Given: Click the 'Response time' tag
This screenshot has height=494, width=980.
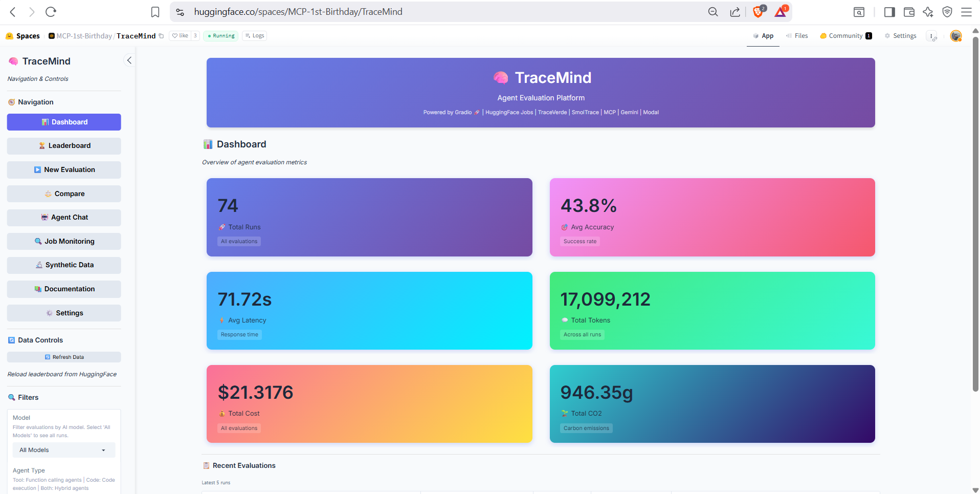Looking at the screenshot, I should [239, 334].
